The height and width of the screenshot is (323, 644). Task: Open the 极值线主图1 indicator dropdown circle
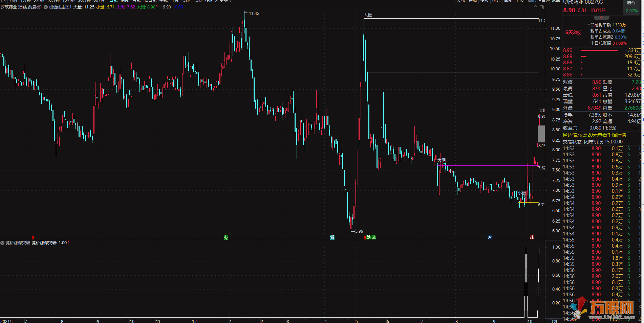tap(46, 7)
